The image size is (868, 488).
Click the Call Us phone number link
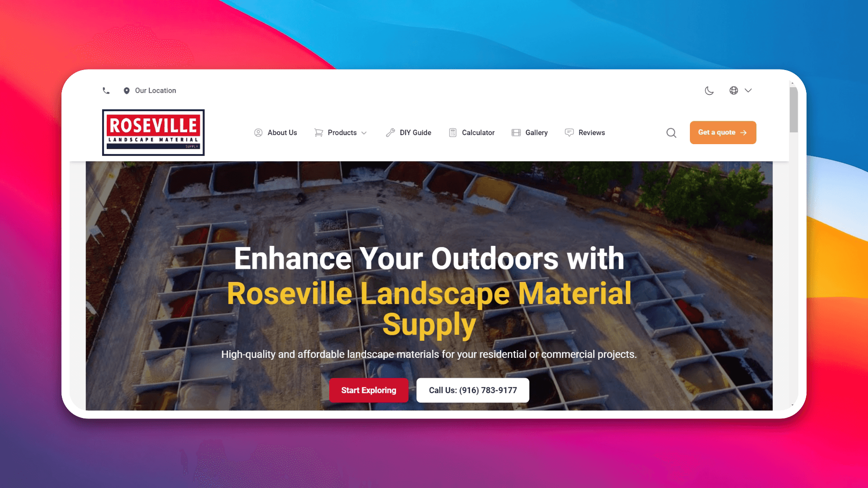click(x=473, y=389)
